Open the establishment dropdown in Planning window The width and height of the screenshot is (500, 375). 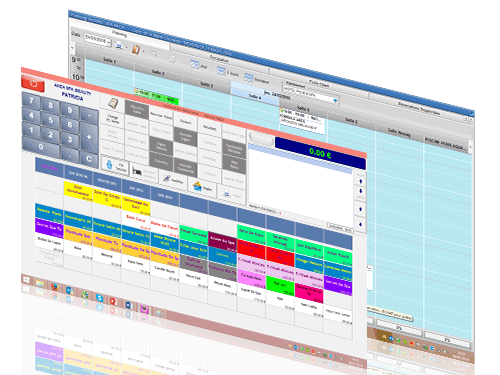335,100
